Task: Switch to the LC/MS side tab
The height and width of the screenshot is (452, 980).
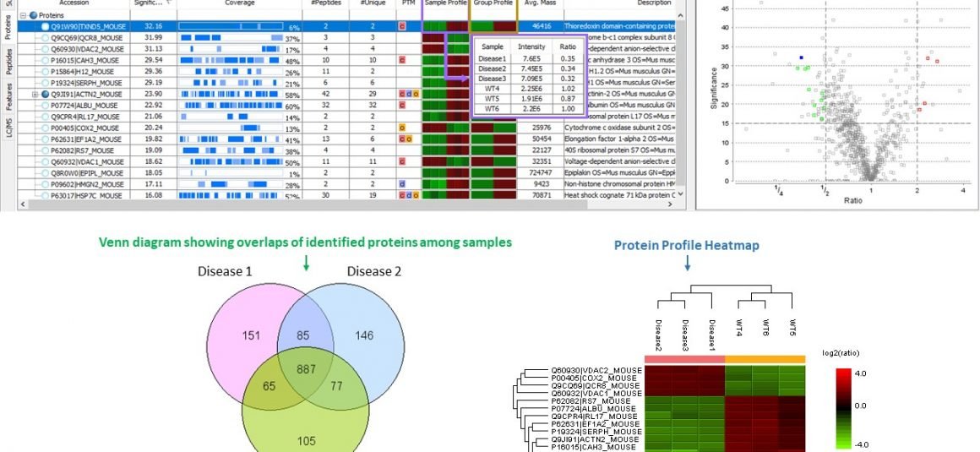Action: pyautogui.click(x=9, y=128)
